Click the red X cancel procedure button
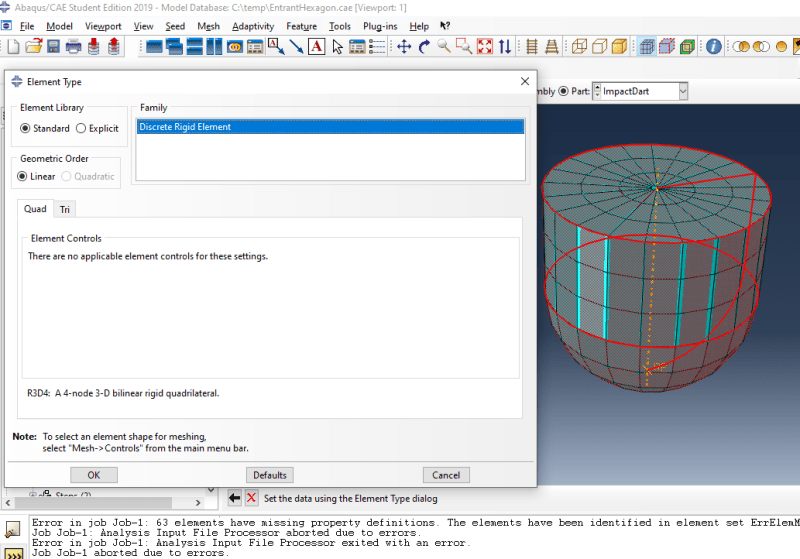Image resolution: width=800 pixels, height=559 pixels. click(x=252, y=498)
